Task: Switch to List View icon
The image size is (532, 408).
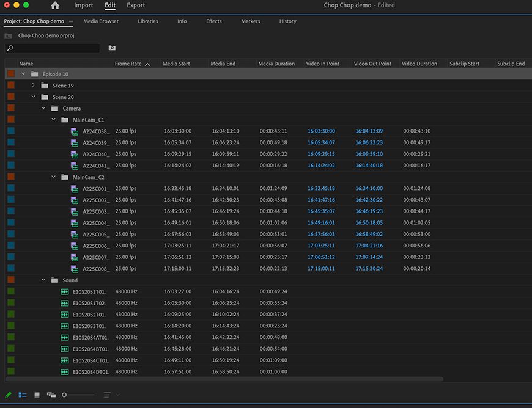Action: (x=23, y=395)
